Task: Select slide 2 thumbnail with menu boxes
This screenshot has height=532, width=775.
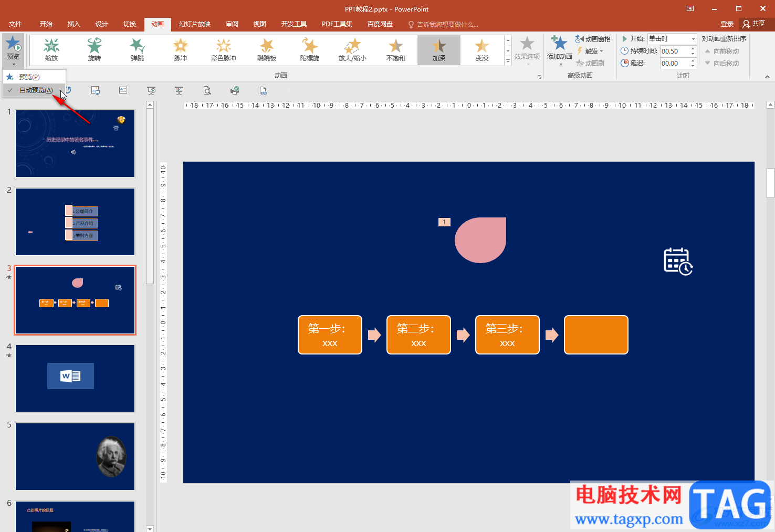Action: point(75,222)
